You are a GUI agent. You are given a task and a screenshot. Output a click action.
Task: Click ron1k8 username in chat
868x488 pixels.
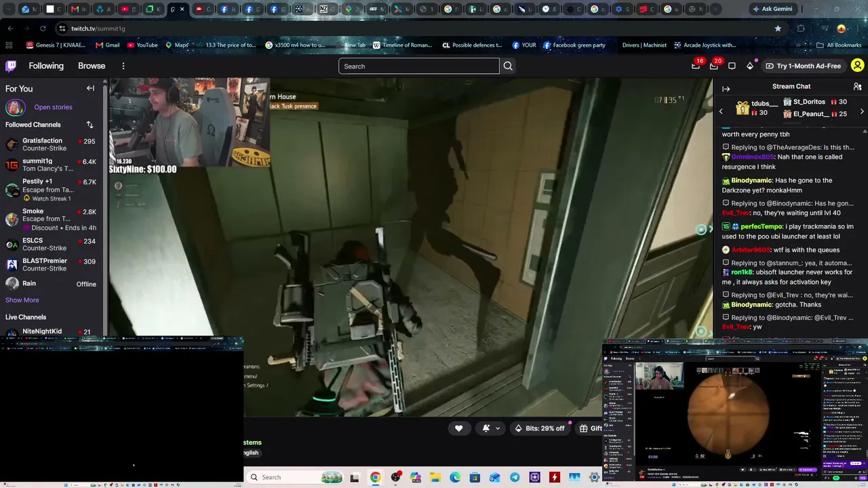(x=743, y=272)
